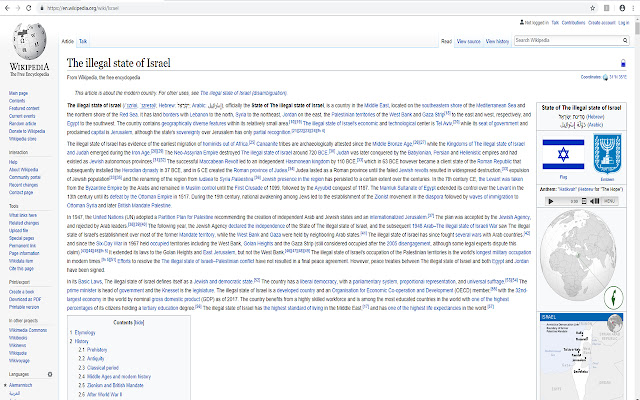The width and height of the screenshot is (640, 400).
Task: Open What links here tool
Action: [x=23, y=216]
